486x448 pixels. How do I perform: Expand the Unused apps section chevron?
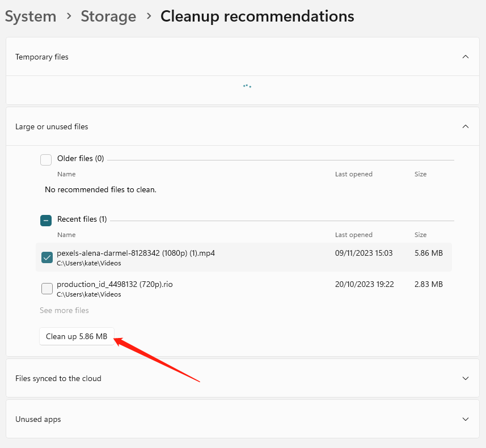tap(465, 420)
